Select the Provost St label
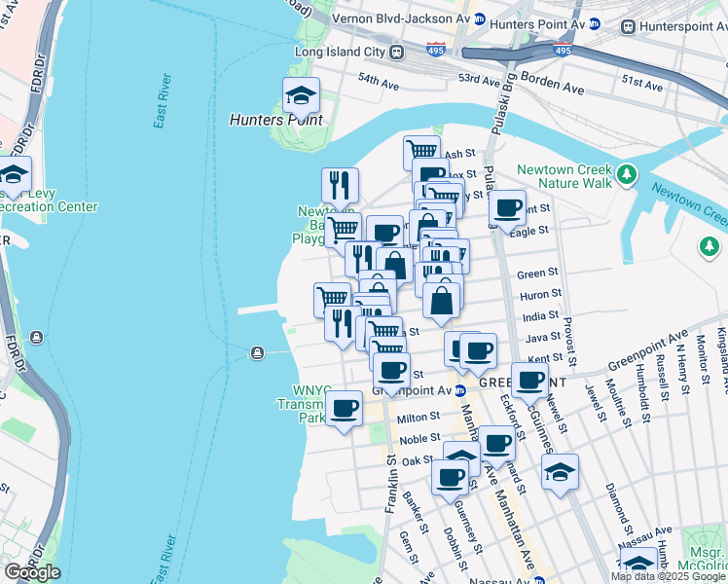 [x=569, y=342]
